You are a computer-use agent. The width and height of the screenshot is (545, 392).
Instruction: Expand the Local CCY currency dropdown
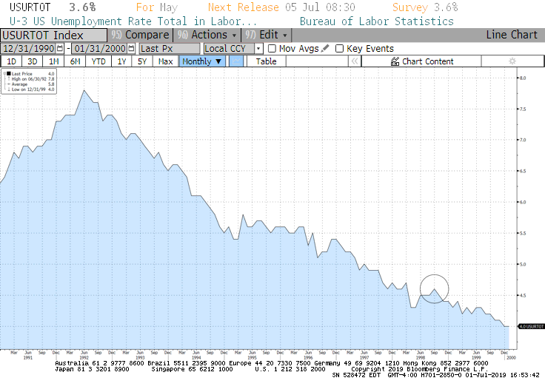[x=258, y=48]
